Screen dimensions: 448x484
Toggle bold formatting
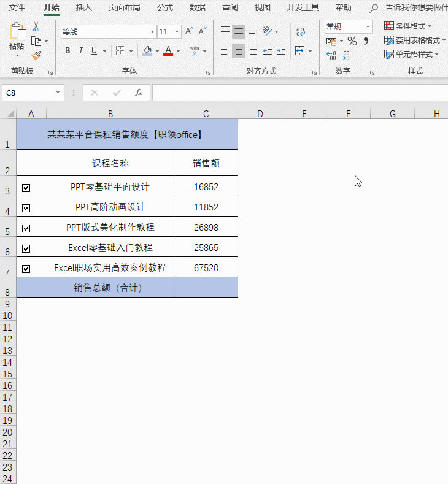[68, 51]
